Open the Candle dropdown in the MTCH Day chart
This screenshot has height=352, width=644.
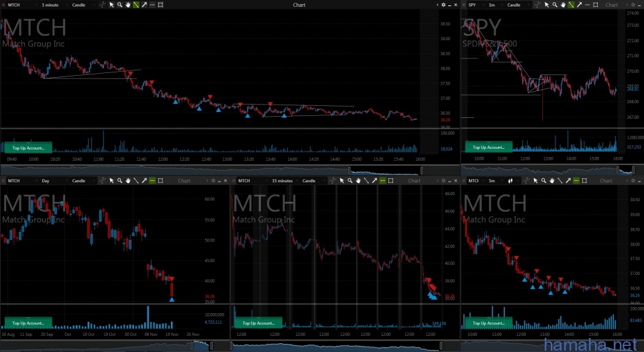point(83,180)
